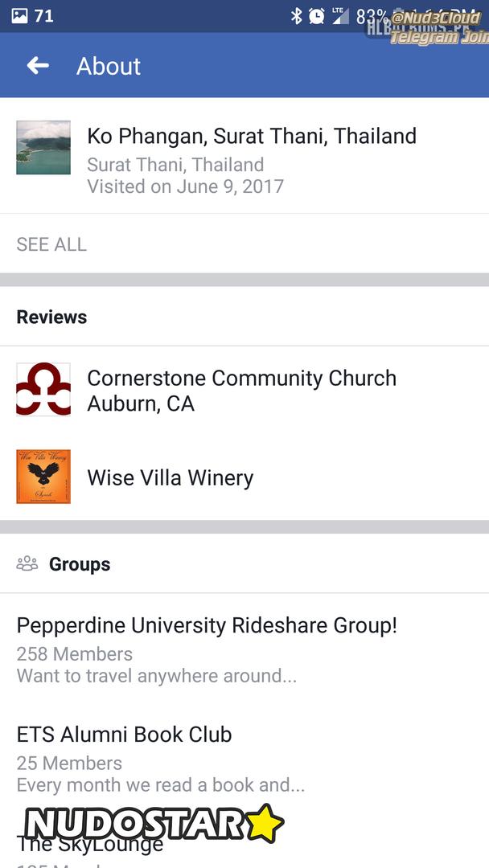The width and height of the screenshot is (489, 868).
Task: Open the Ko Phangan place thumbnail
Action: pyautogui.click(x=43, y=148)
